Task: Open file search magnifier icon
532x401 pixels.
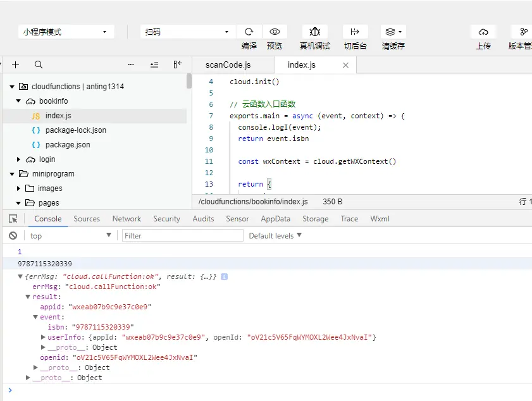Action: pos(39,65)
